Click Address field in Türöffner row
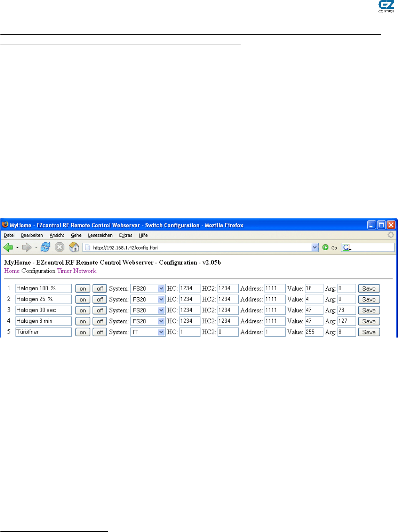 point(275,332)
